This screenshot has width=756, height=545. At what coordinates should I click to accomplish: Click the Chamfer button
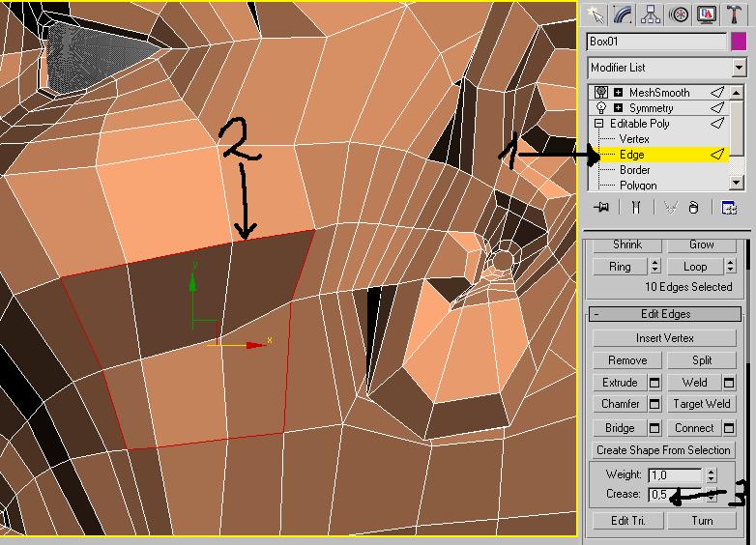[620, 404]
